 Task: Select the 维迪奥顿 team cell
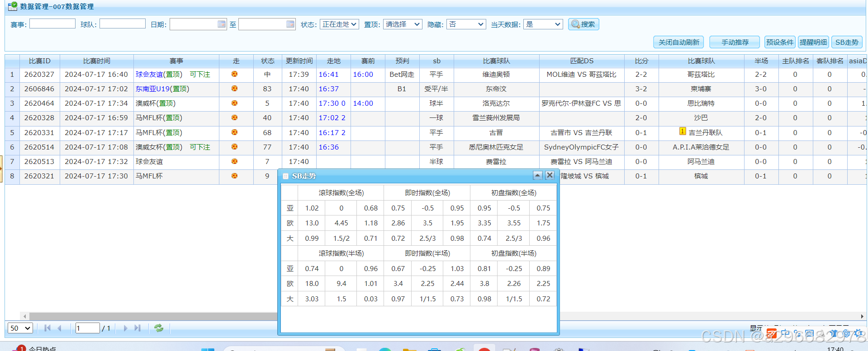click(496, 75)
